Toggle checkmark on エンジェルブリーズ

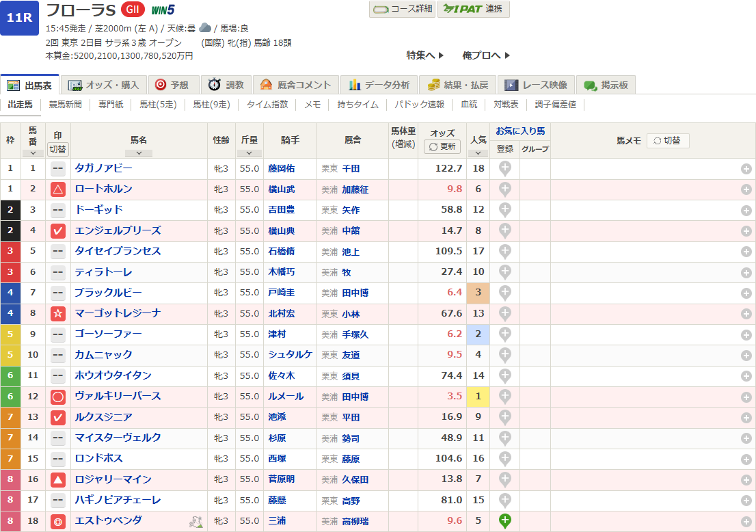click(x=58, y=231)
